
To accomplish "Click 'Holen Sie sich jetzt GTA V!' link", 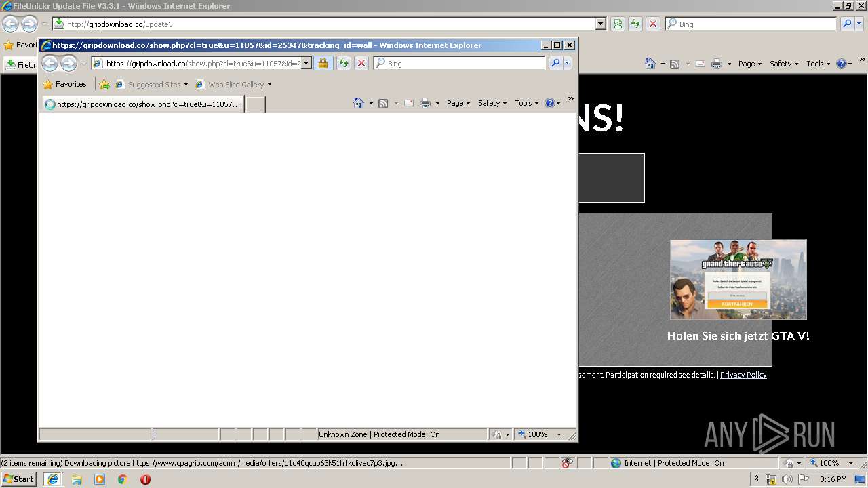I will coord(738,335).
